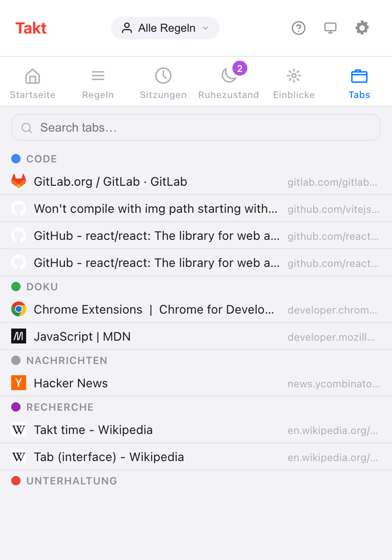The image size is (392, 560).
Task: Click the blue CODE group dot
Action: [16, 159]
